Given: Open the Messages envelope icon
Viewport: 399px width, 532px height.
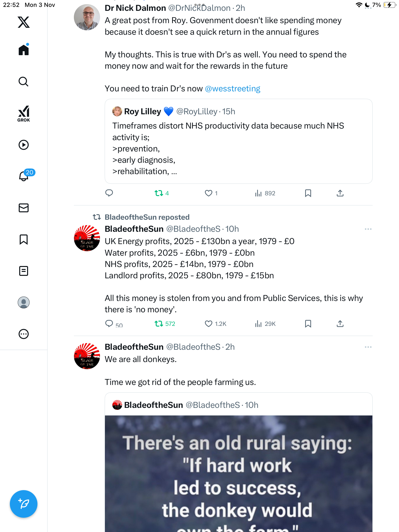Looking at the screenshot, I should (24, 208).
